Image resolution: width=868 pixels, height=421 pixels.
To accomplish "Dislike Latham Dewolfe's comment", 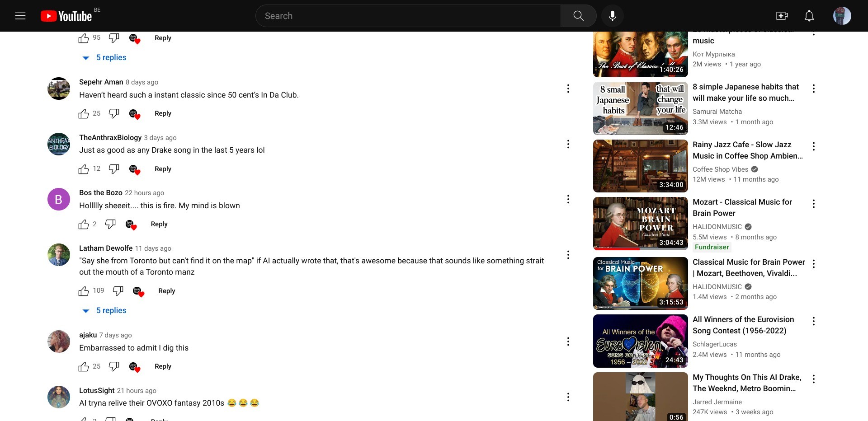I will click(x=118, y=291).
